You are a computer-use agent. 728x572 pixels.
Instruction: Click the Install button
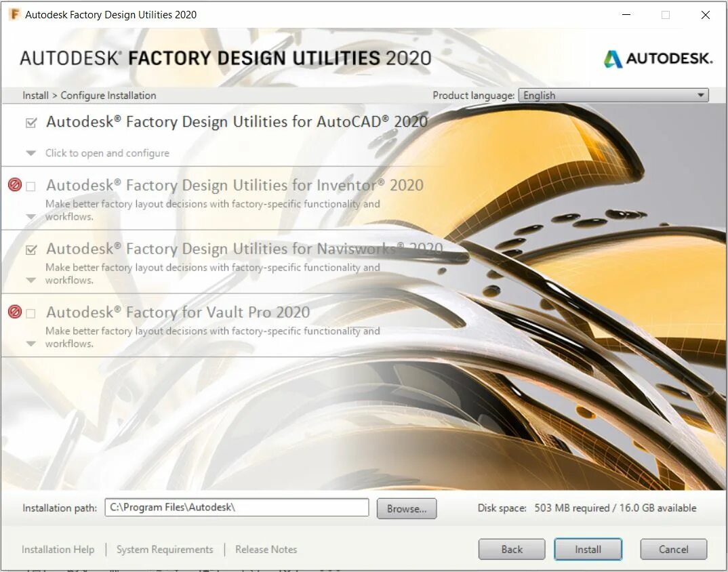click(x=588, y=549)
